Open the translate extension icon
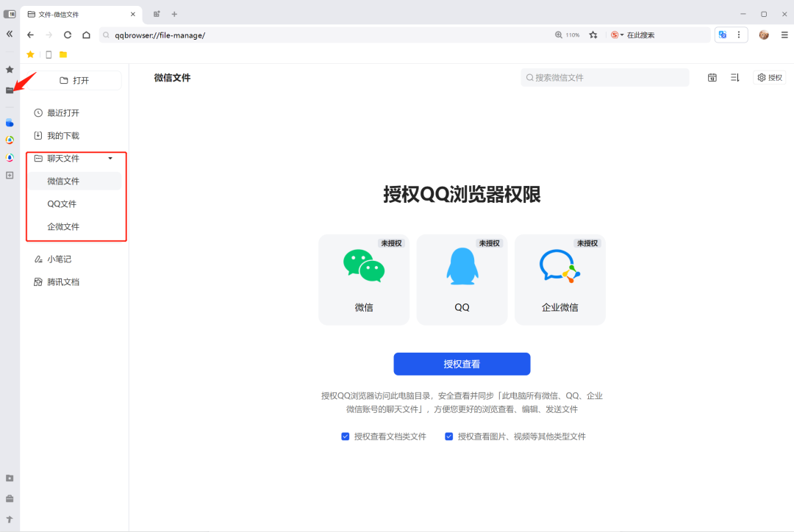 click(x=723, y=35)
